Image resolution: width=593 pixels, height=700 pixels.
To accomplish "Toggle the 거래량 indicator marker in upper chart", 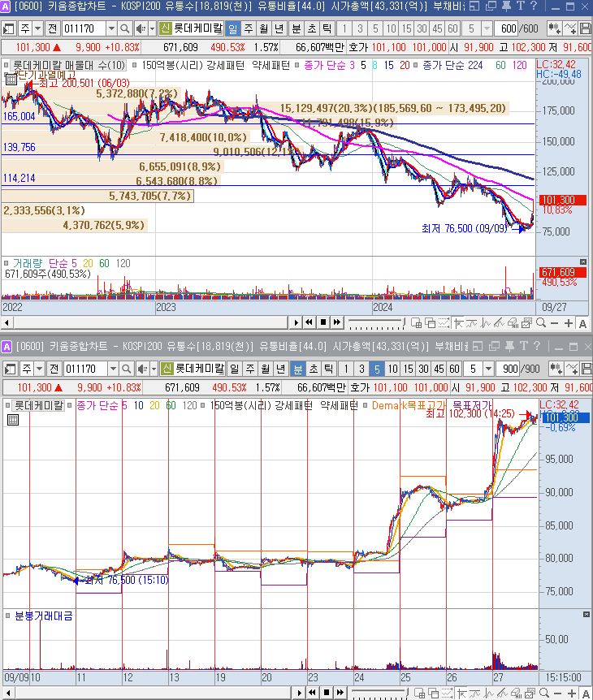I will [6, 263].
